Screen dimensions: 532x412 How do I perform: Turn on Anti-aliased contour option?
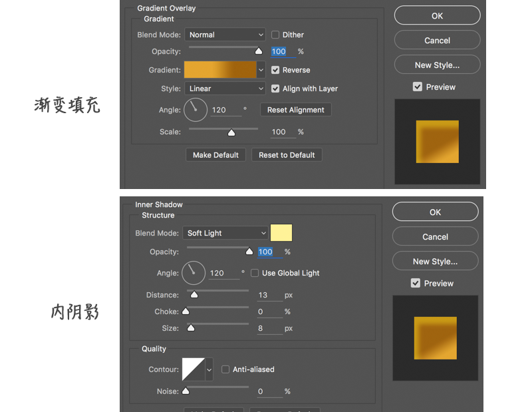(x=226, y=369)
